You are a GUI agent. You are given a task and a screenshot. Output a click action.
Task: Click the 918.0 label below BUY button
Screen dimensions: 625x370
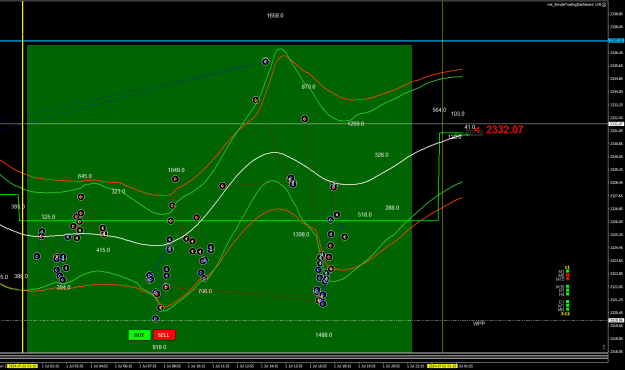point(159,347)
